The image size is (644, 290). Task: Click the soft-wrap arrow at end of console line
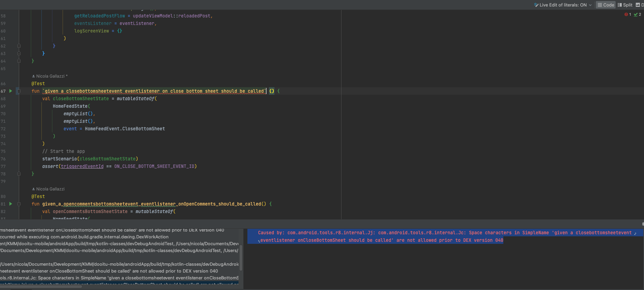[635, 233]
